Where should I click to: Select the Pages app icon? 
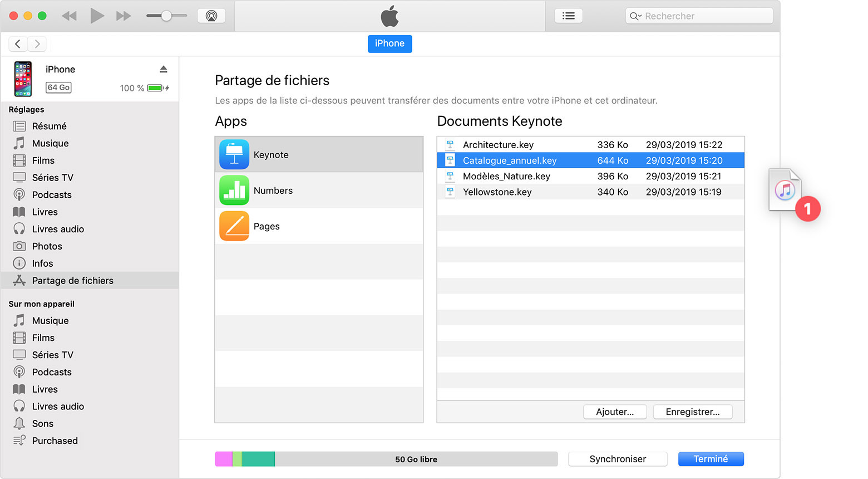234,226
